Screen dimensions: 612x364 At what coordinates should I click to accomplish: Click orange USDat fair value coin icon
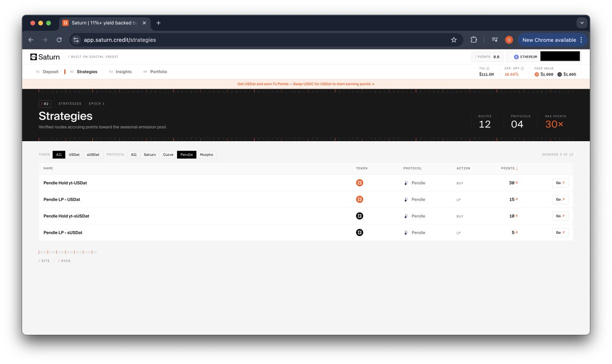pos(537,74)
